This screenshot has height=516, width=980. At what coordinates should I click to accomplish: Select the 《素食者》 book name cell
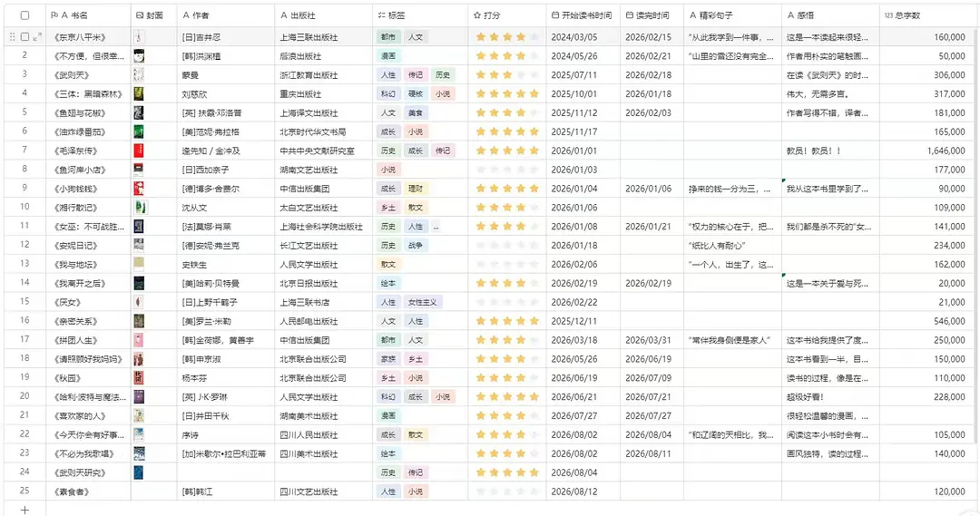click(88, 492)
